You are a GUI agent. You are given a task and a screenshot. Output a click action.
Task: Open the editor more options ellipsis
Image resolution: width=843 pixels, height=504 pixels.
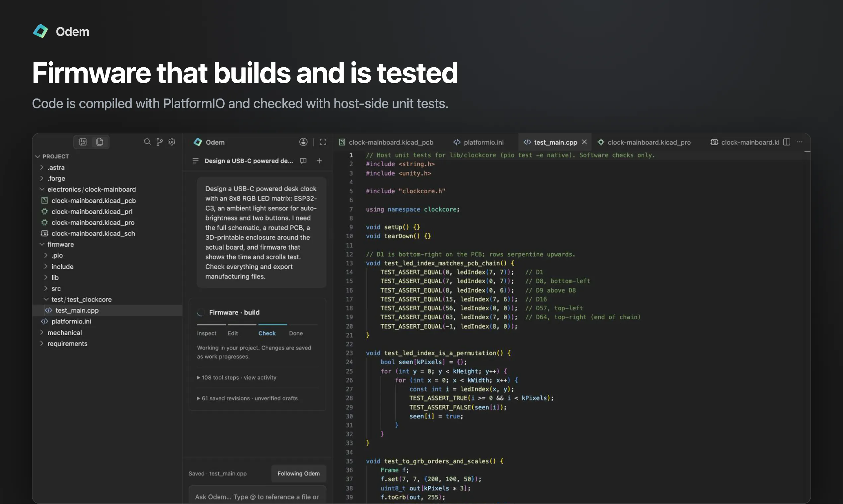pyautogui.click(x=800, y=142)
